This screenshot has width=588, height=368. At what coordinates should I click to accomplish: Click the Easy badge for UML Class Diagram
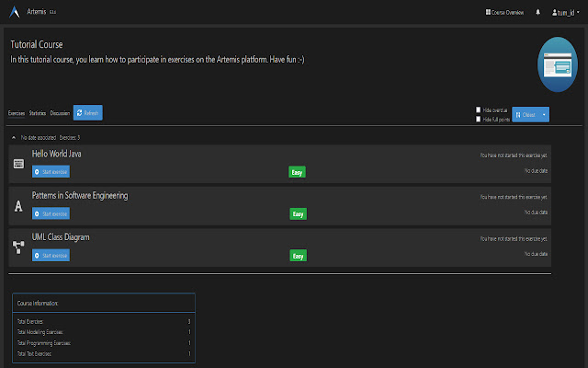pyautogui.click(x=299, y=255)
